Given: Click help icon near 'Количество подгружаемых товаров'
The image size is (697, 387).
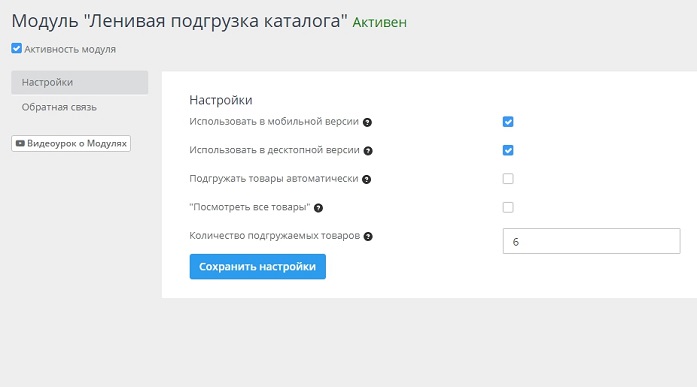Looking at the screenshot, I should pyautogui.click(x=368, y=236).
